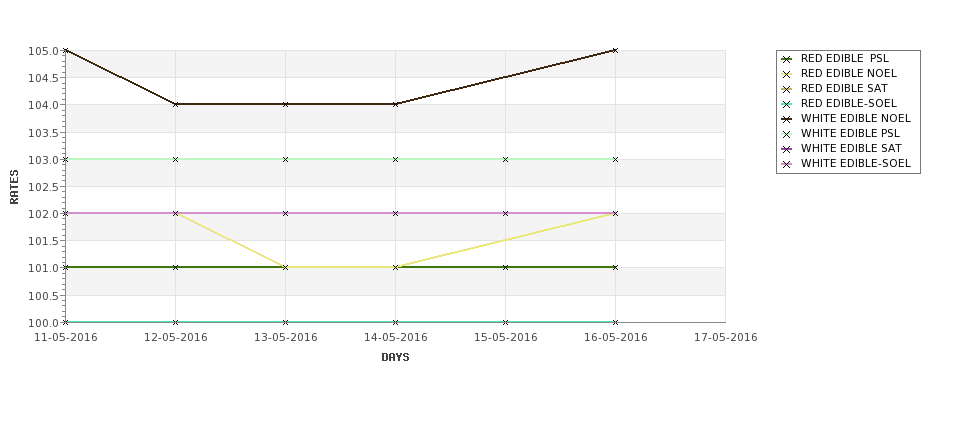The width and height of the screenshot is (975, 429).
Task: Click the 102.0 data point on 15-05-2016
Action: click(x=505, y=213)
